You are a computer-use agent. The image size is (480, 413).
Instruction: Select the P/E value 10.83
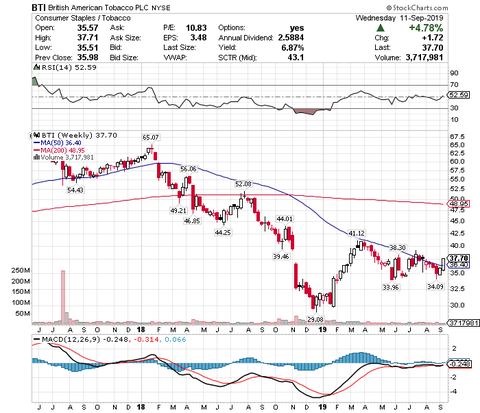point(196,28)
